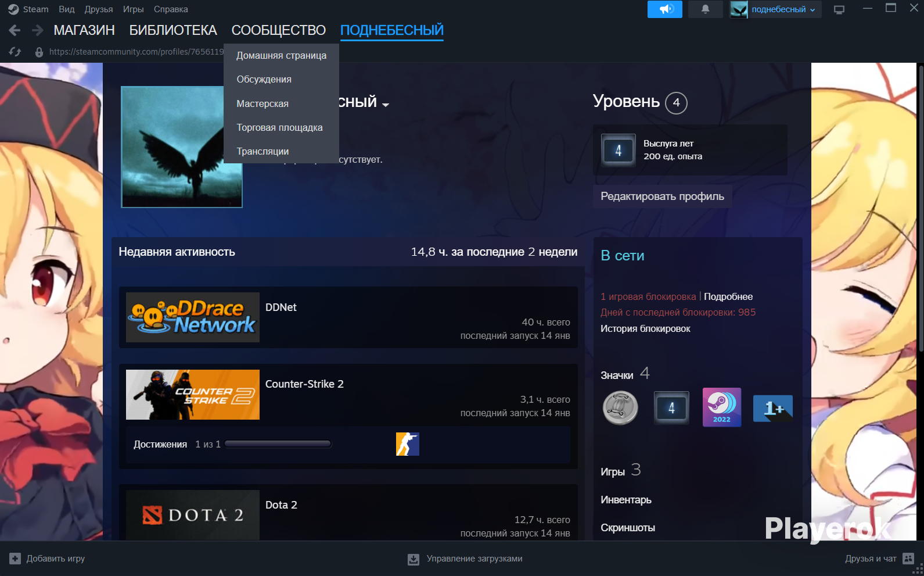Open the Steam menu
Screen dimensions: 924x576
35,9
